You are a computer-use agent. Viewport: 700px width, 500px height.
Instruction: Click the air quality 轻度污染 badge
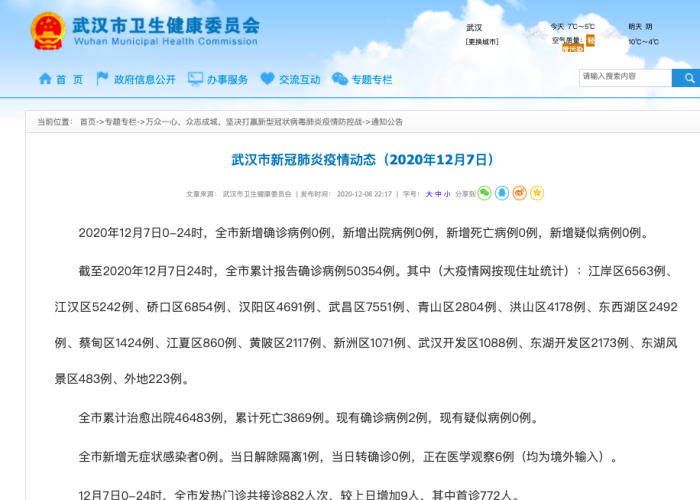[x=579, y=44]
